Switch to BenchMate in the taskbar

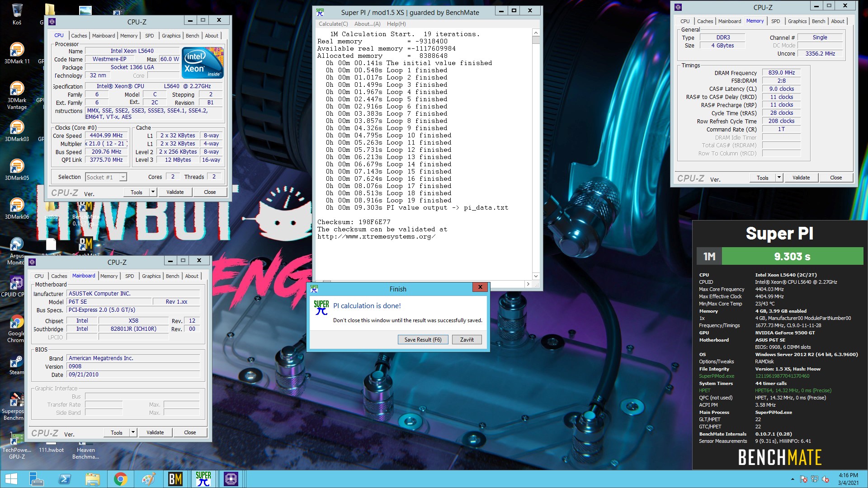tap(175, 479)
